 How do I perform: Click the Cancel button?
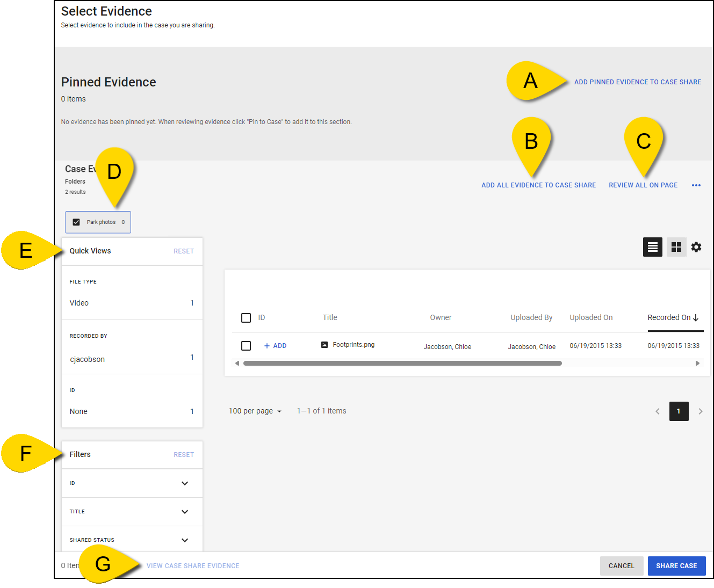click(622, 566)
